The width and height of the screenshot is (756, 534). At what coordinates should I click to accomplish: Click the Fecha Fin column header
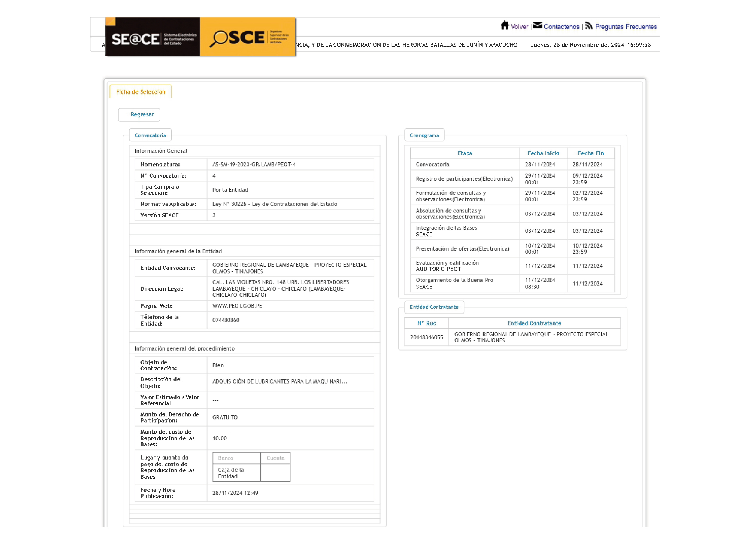[x=591, y=153]
